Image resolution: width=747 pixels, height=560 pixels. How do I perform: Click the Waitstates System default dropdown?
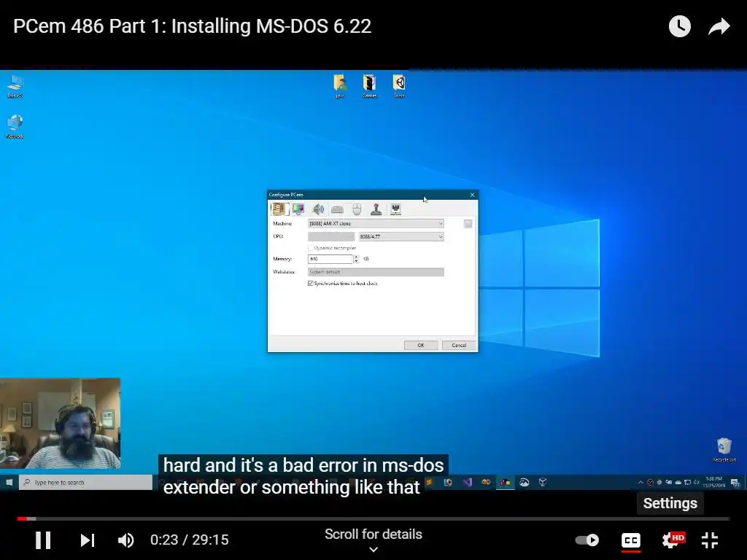pos(376,272)
